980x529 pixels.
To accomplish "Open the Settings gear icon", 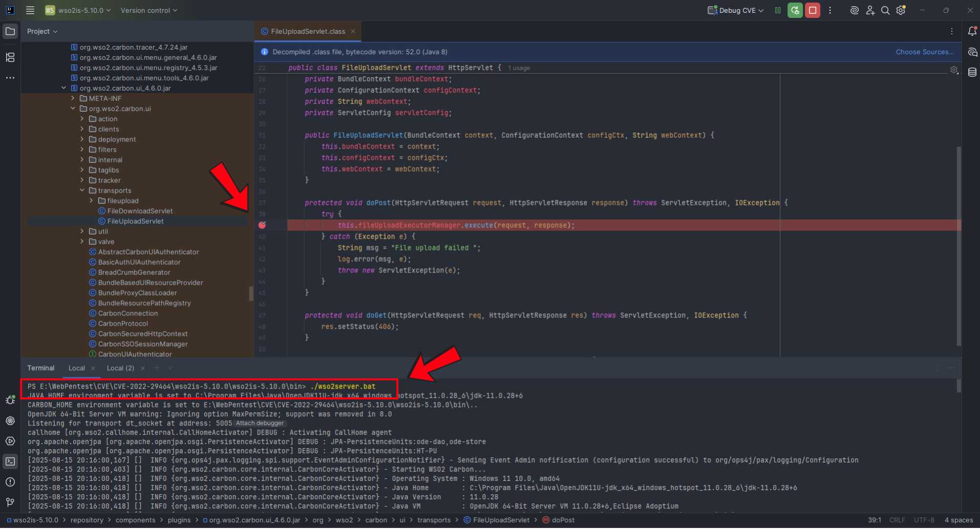I will click(901, 10).
